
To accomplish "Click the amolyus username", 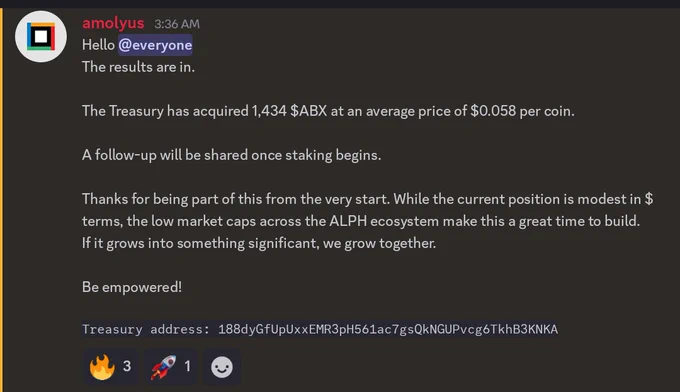I will tap(113, 23).
